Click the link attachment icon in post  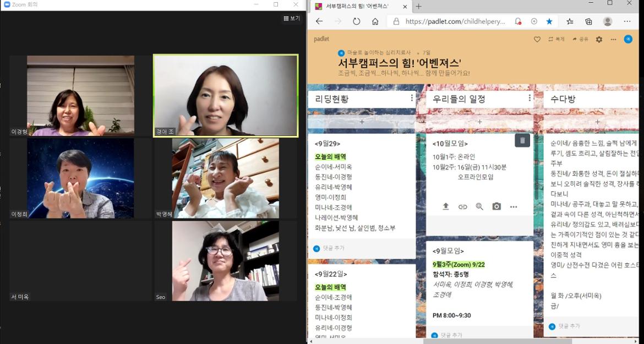pyautogui.click(x=463, y=206)
